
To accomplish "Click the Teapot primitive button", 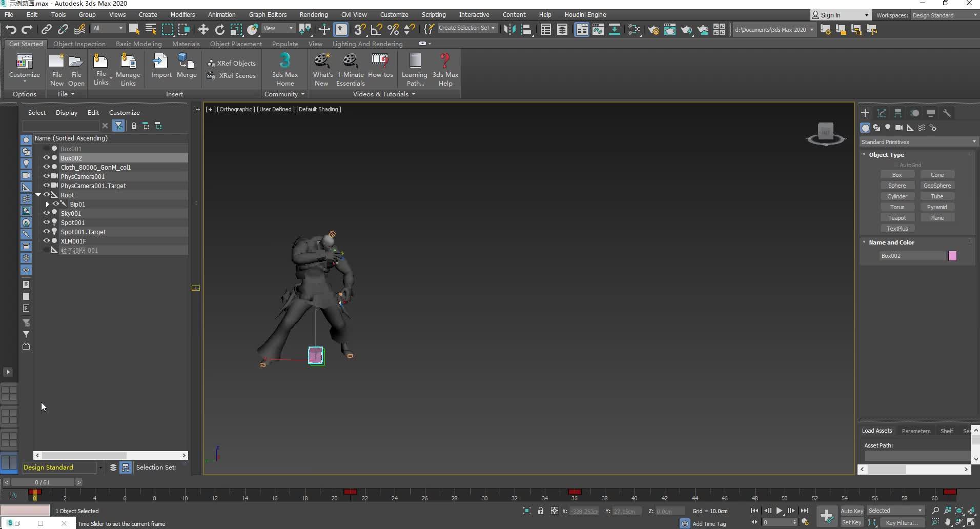I will (897, 218).
